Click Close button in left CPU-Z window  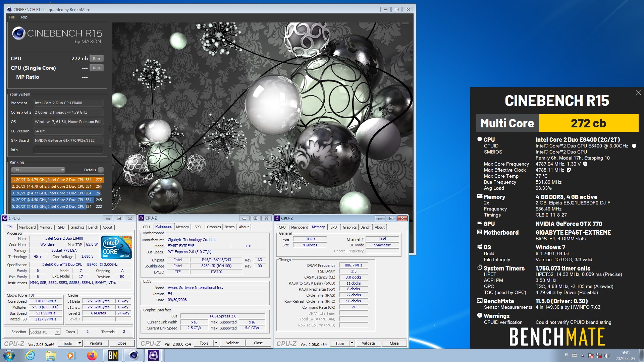[122, 343]
